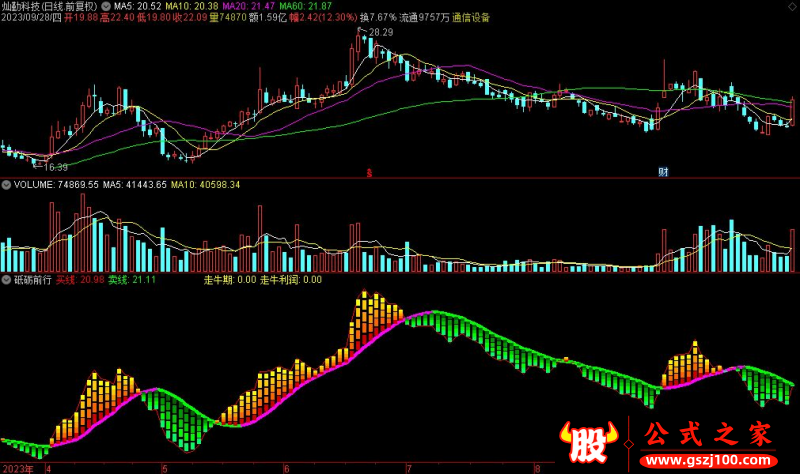Click the turnover rate 换7.67%
Screen dimensions: 800x474
[378, 17]
